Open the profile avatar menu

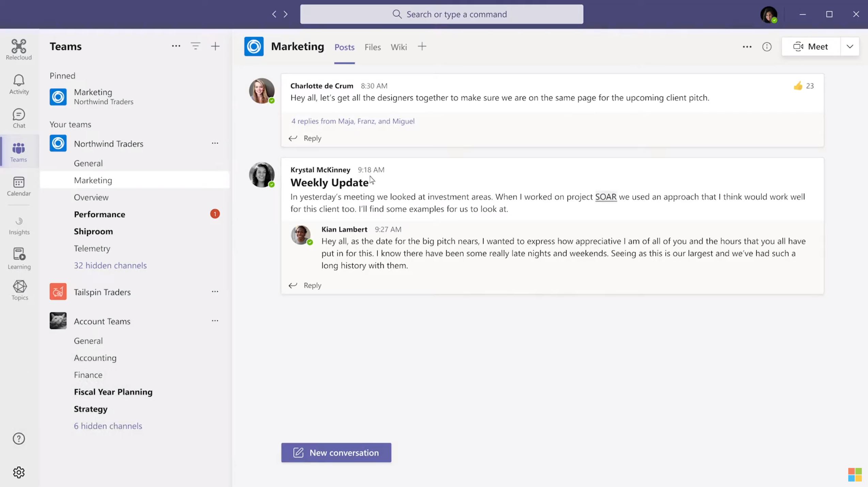pos(769,14)
